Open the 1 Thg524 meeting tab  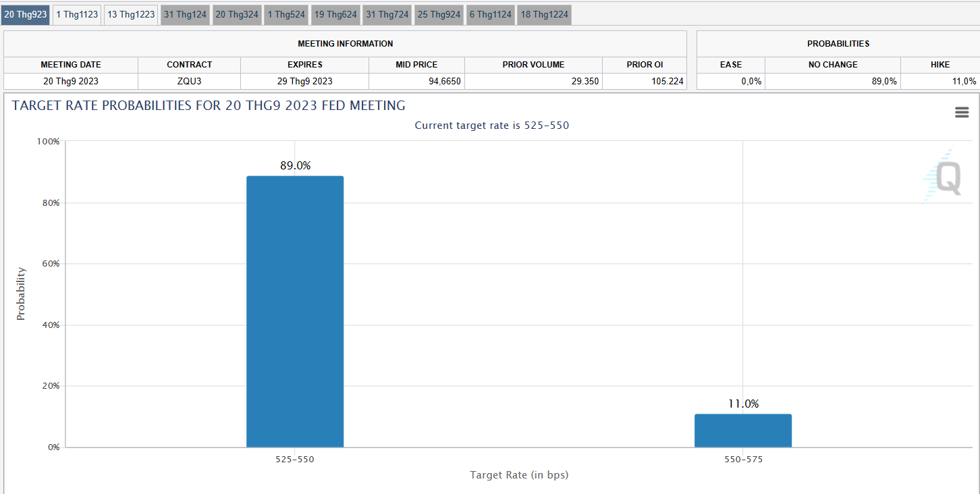pos(286,14)
